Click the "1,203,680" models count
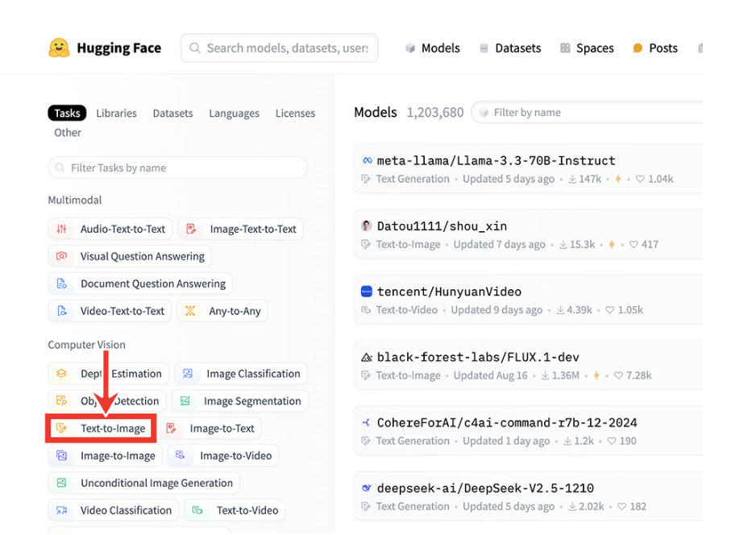756x535 pixels. tap(435, 113)
